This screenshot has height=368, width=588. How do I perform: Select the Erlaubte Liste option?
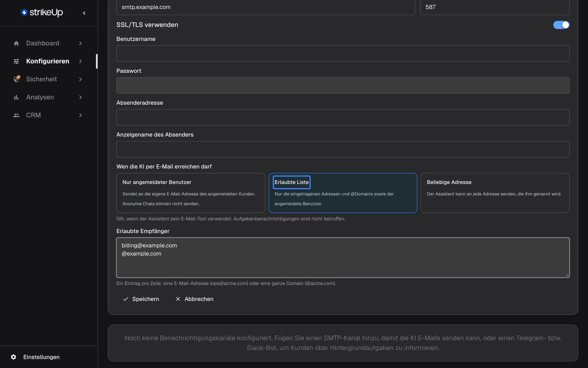pos(343,193)
